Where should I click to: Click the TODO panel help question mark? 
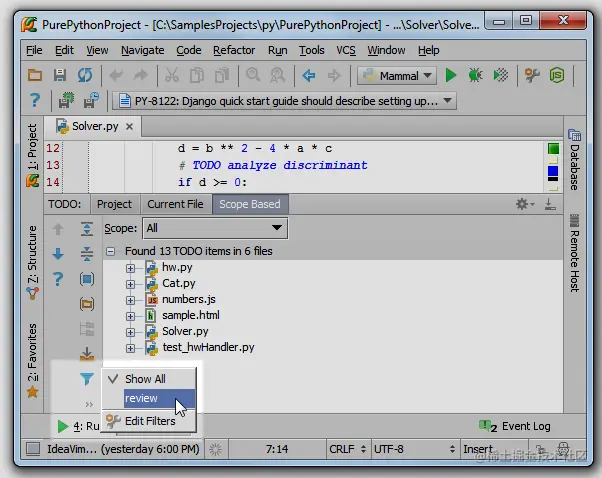pyautogui.click(x=58, y=279)
